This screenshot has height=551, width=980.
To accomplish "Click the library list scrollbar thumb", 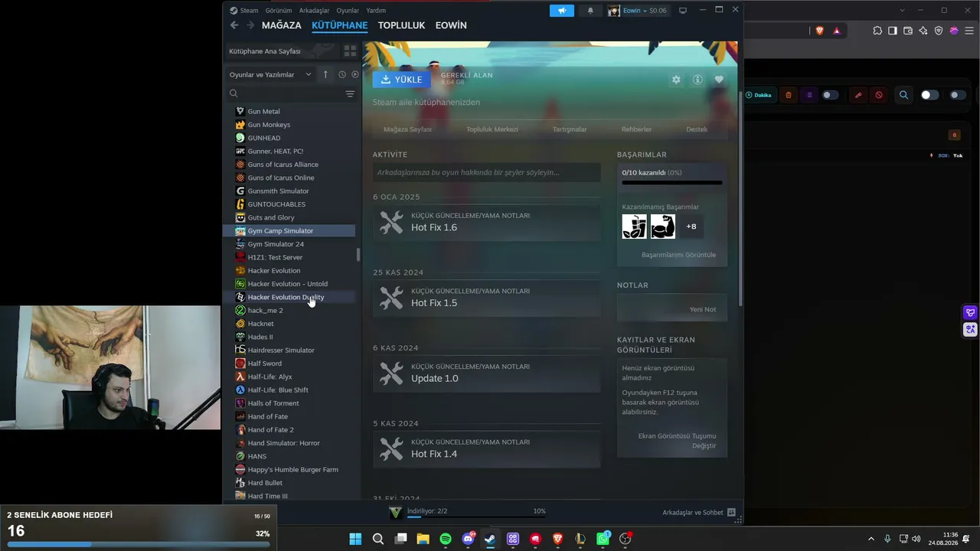I will pyautogui.click(x=358, y=255).
